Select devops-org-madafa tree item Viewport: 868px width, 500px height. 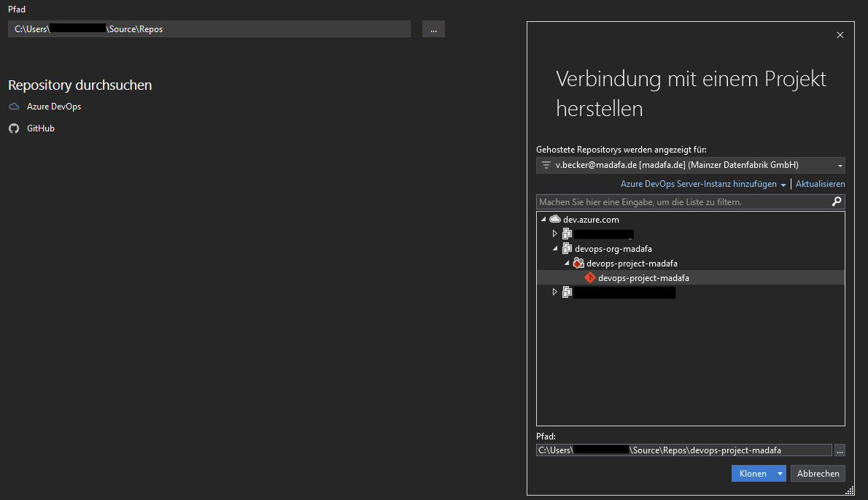pyautogui.click(x=613, y=249)
